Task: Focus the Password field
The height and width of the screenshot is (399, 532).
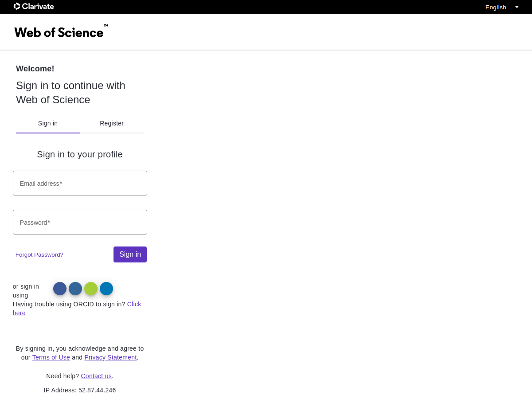Action: click(80, 222)
